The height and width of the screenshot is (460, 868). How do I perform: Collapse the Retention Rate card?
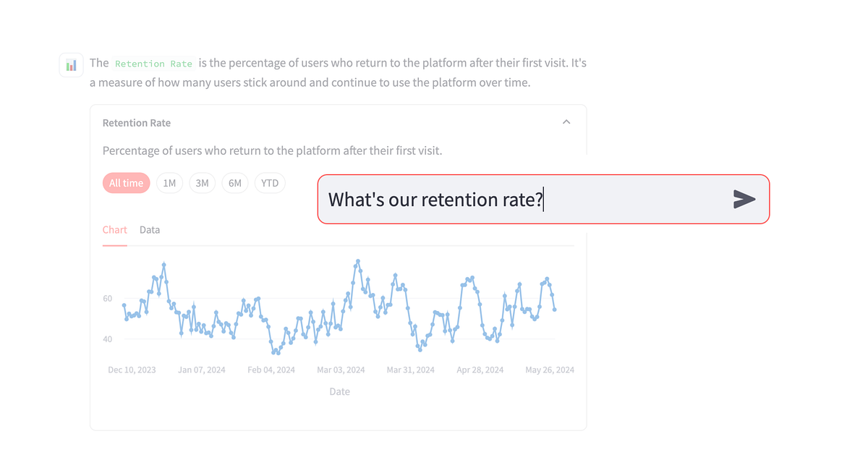click(x=566, y=122)
